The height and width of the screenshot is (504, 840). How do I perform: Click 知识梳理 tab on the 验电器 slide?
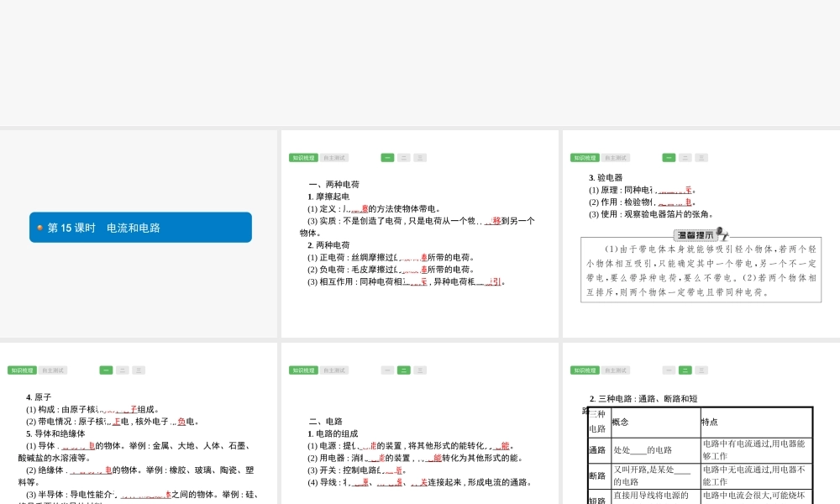585,158
